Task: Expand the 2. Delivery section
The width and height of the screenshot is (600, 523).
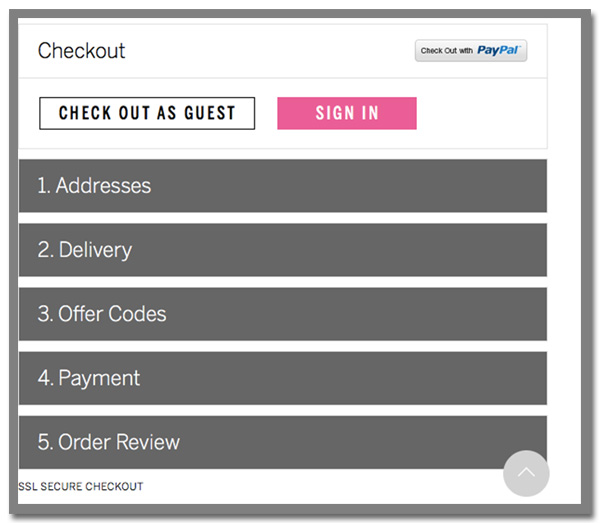Action: click(283, 250)
